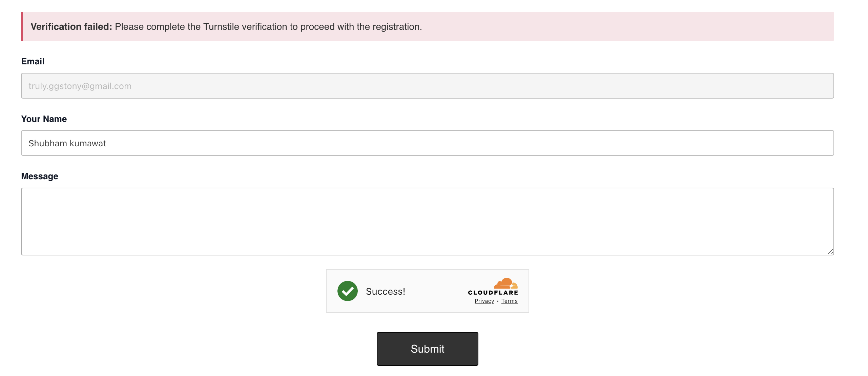
Task: Click the red accent bar of the error alert
Action: point(22,26)
